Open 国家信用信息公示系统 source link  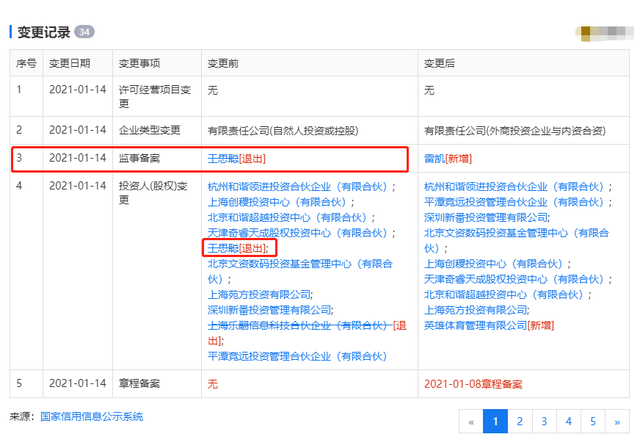pyautogui.click(x=91, y=417)
